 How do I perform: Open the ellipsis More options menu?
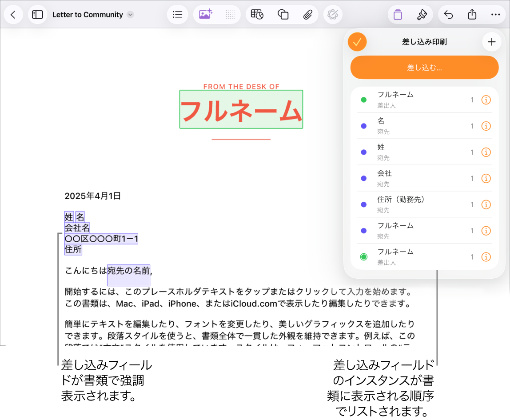(x=495, y=14)
